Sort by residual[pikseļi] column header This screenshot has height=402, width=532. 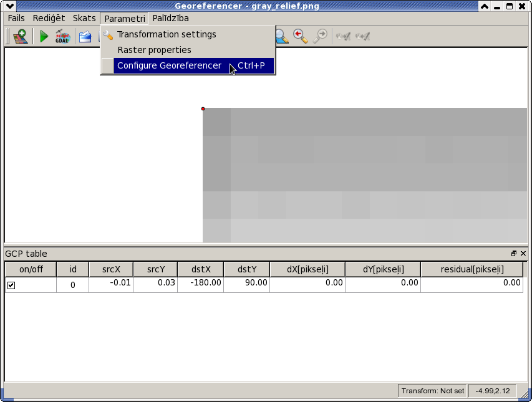(472, 269)
